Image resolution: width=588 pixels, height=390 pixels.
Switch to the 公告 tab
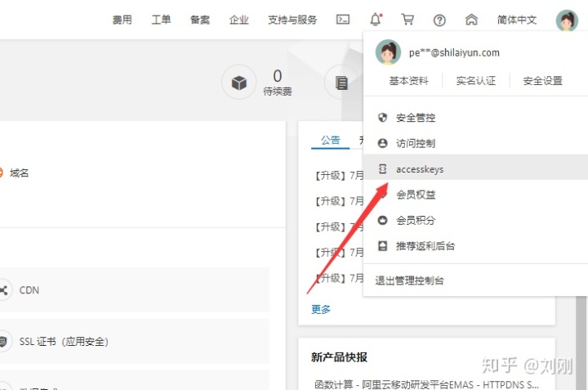331,140
